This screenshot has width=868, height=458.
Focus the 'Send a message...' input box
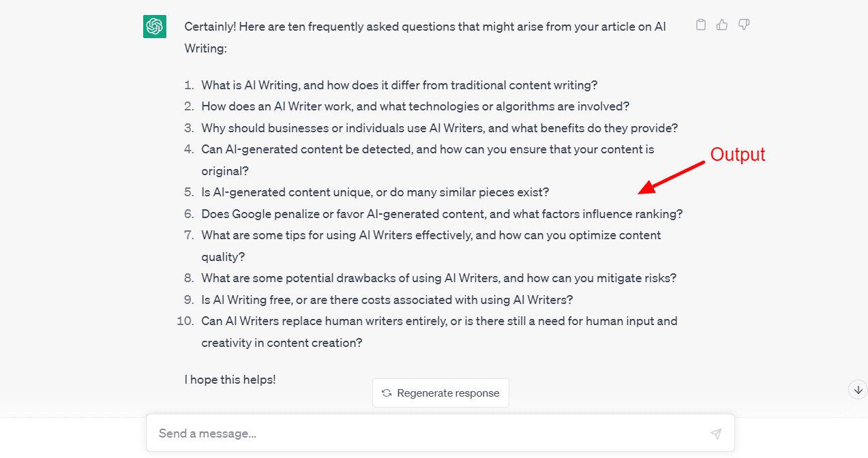pos(430,433)
